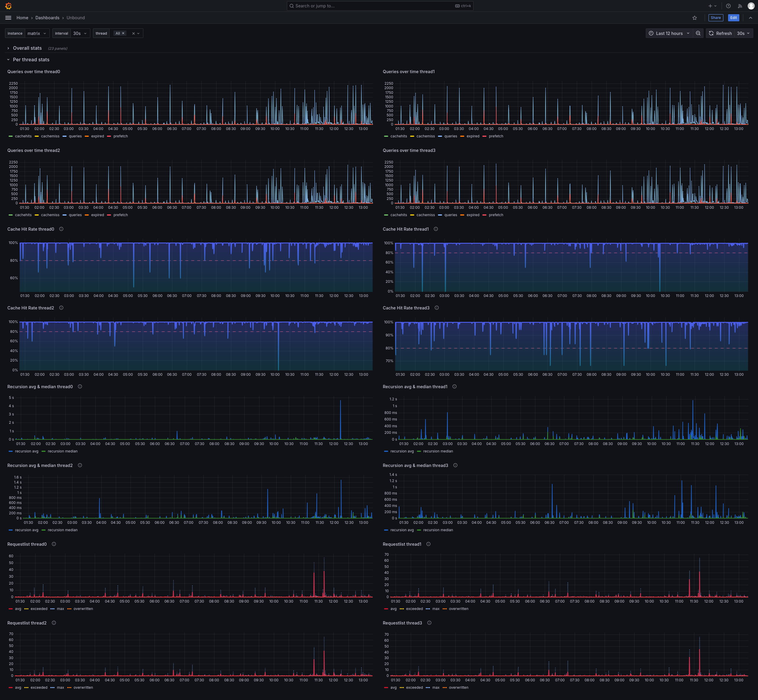Toggle prefetch series in thread1 legend
The height and width of the screenshot is (700, 758).
click(x=496, y=137)
